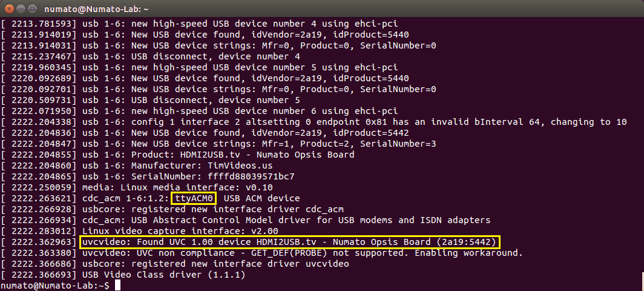Click the Linux video capture interface line
644x291 pixels.
point(180,231)
